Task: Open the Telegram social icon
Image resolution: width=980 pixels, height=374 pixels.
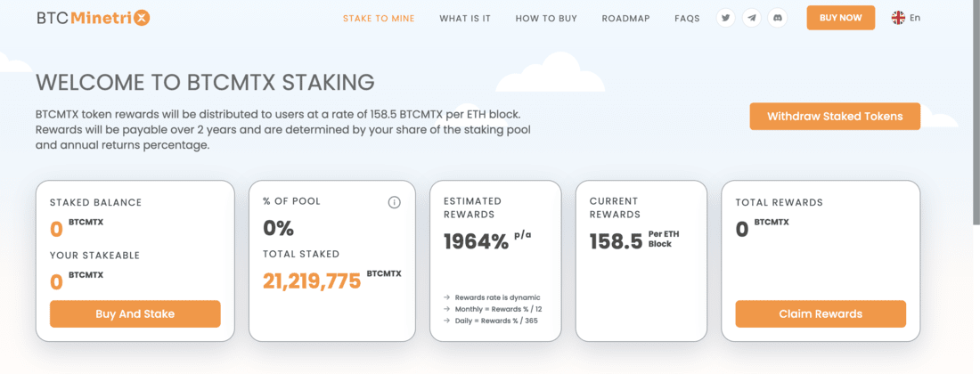Action: pos(752,18)
